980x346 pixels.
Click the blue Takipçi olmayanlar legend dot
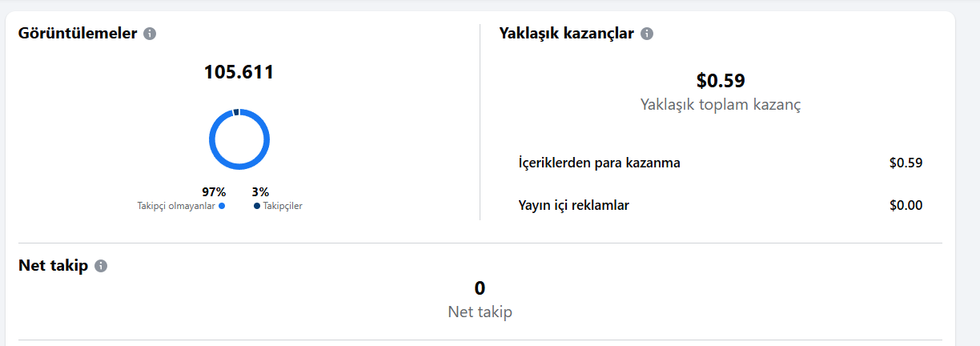coord(222,206)
